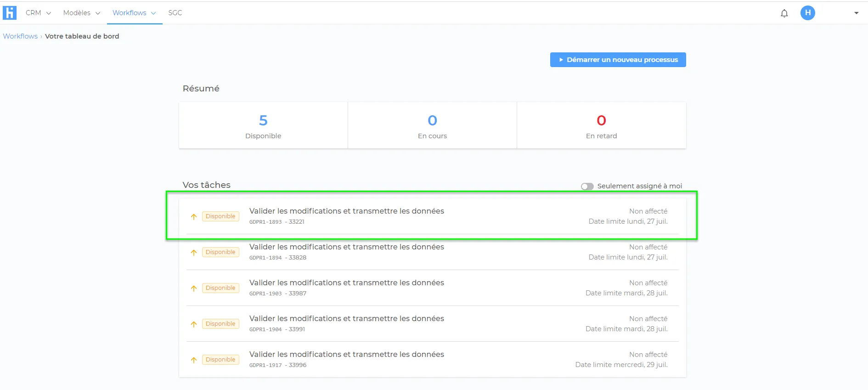
Task: Click Disponible badge on task GDPR1-1893
Action: 220,216
